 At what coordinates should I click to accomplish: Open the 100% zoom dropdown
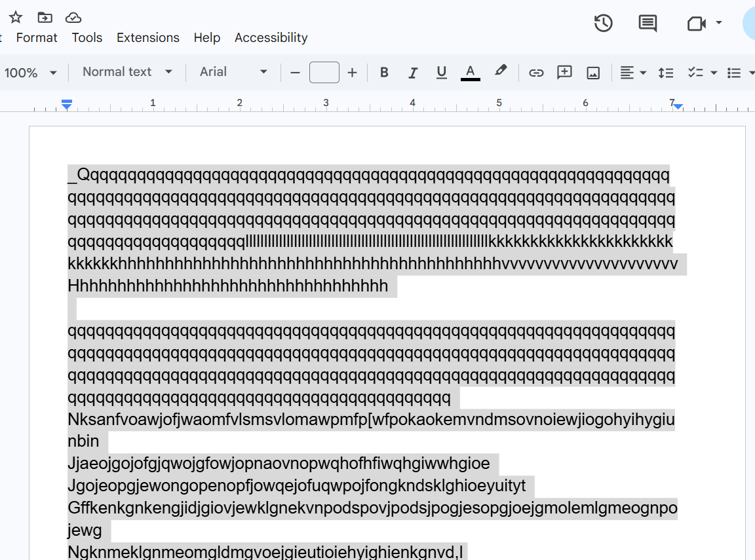(x=30, y=73)
